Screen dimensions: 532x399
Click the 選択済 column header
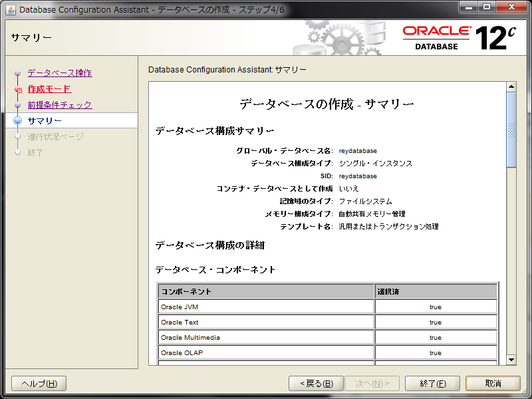436,291
